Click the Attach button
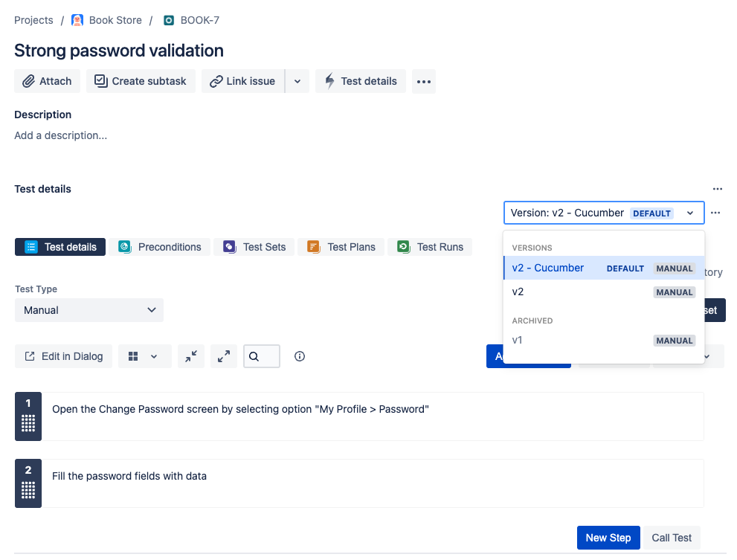Viewport: 737px width, 560px height. point(47,81)
